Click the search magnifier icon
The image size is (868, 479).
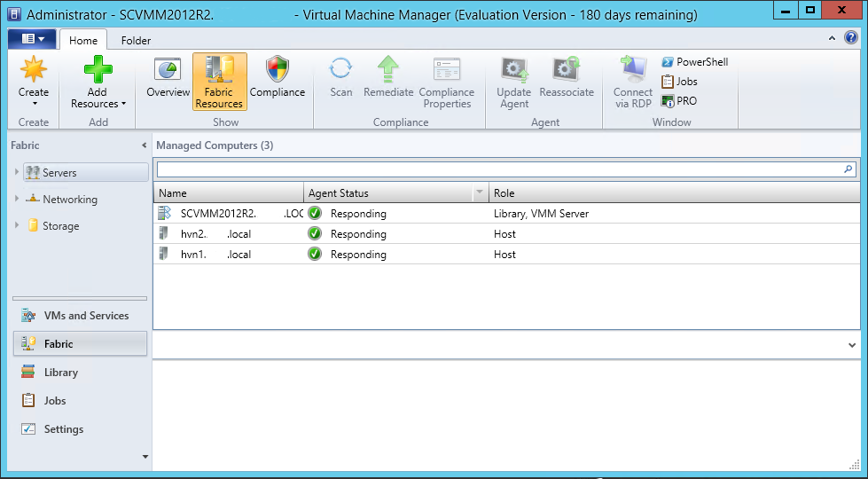[x=848, y=169]
